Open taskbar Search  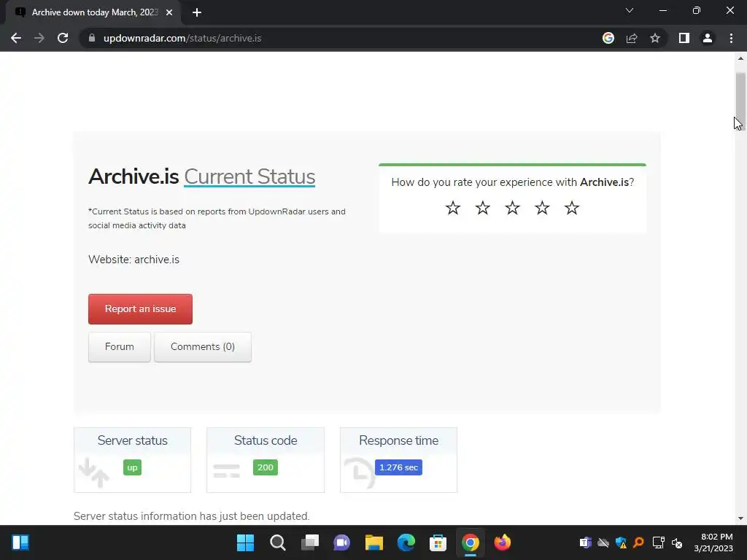point(278,542)
